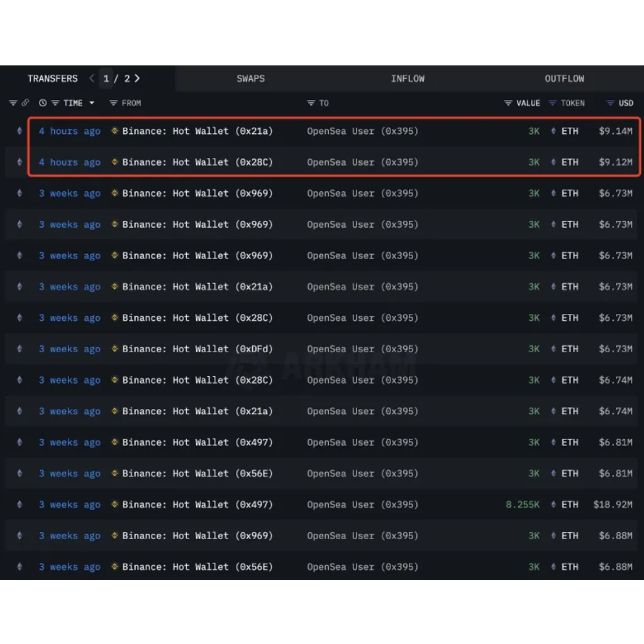Select the 8.255K ETH value cell
Viewport: 644px width, 644px height.
click(523, 504)
